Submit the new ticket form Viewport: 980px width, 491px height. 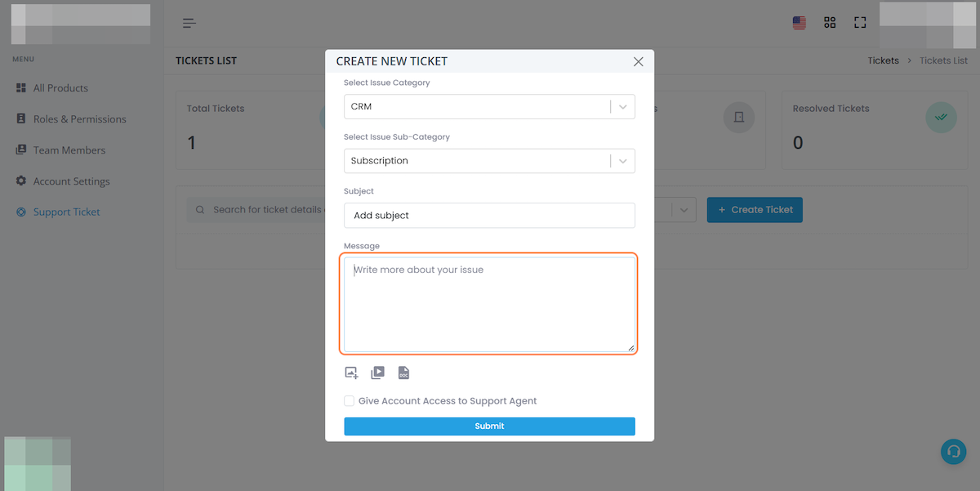point(489,426)
